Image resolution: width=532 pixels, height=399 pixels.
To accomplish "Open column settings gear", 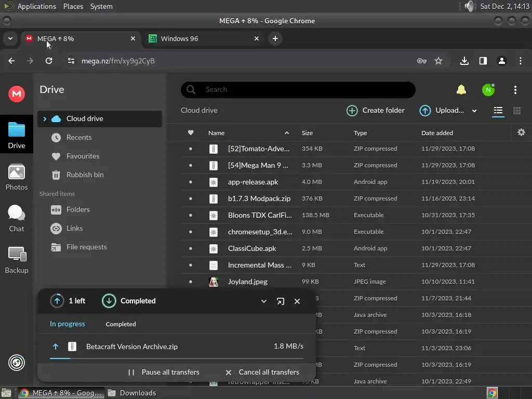I will pos(522,132).
